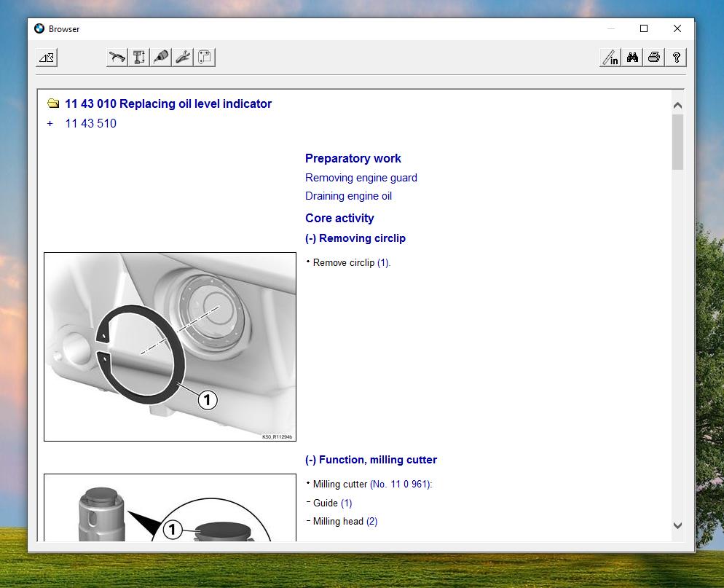724x588 pixels.
Task: Print the page using the printer icon
Action: pos(654,58)
